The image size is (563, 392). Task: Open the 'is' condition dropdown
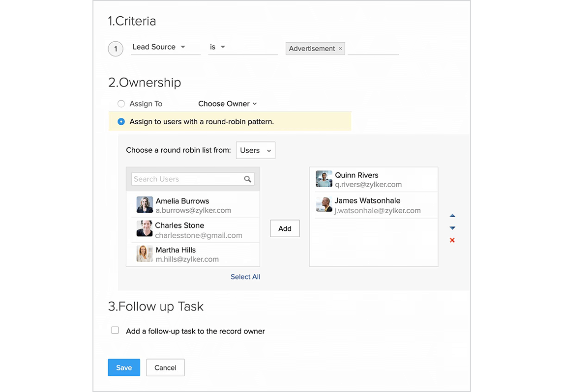coord(243,47)
